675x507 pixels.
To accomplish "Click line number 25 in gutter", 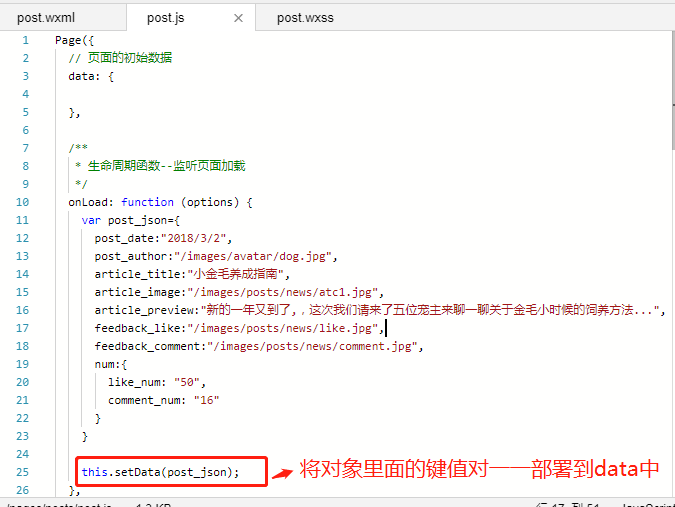I will 22,472.
